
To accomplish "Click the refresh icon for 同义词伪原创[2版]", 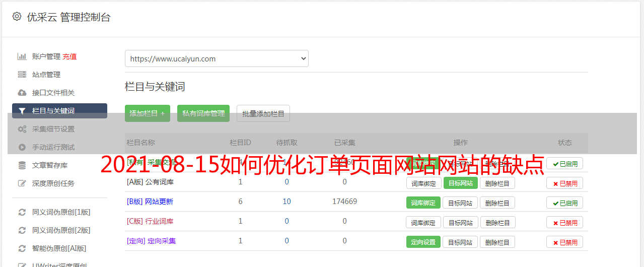I will [22, 230].
